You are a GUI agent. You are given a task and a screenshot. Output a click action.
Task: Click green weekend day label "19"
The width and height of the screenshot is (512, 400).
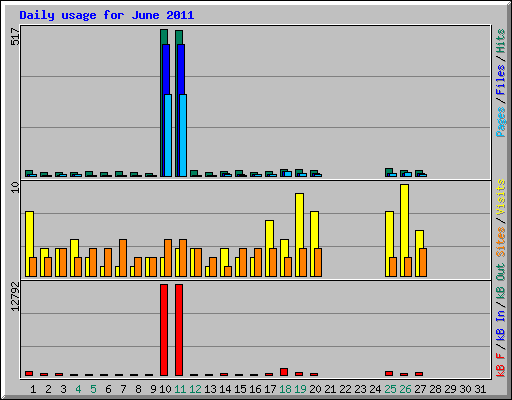point(300,389)
